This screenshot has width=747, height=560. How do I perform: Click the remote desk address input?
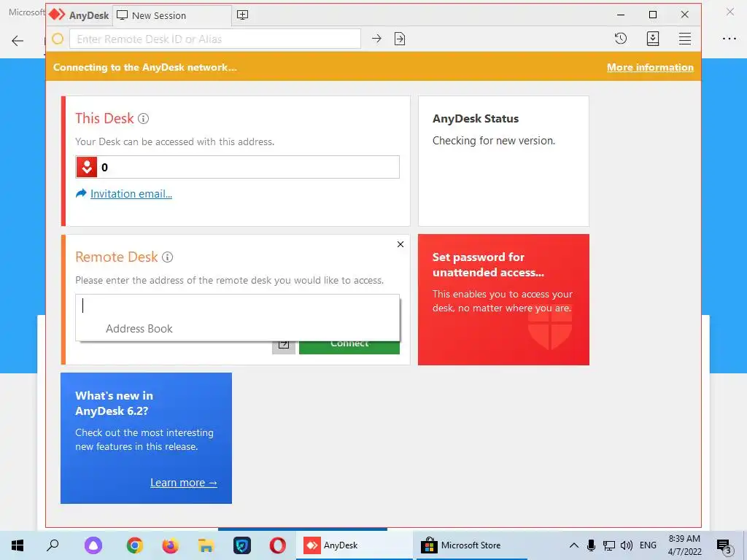click(x=237, y=306)
